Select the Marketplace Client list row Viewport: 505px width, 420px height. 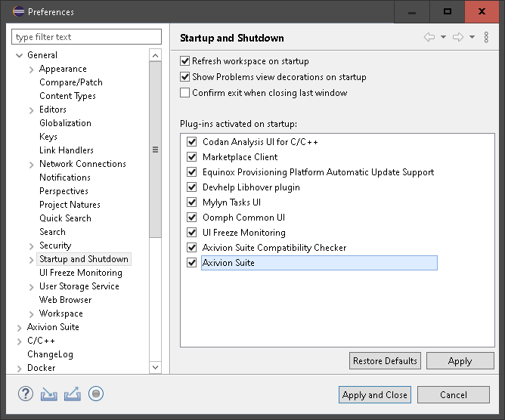pyautogui.click(x=240, y=157)
